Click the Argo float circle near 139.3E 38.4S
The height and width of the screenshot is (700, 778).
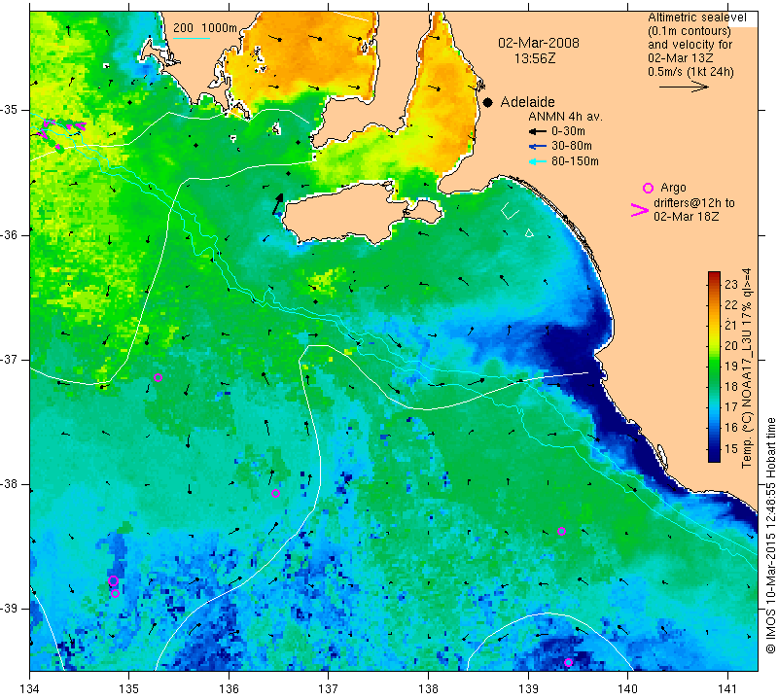click(x=562, y=532)
